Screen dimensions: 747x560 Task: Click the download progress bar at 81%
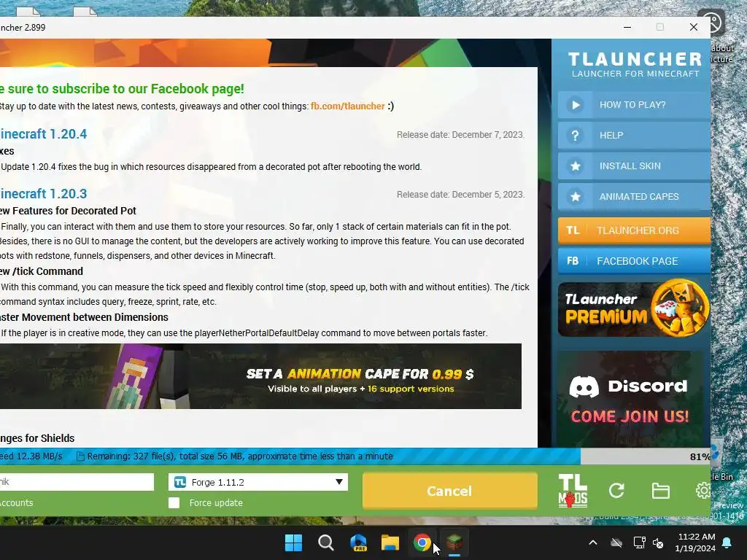point(355,456)
